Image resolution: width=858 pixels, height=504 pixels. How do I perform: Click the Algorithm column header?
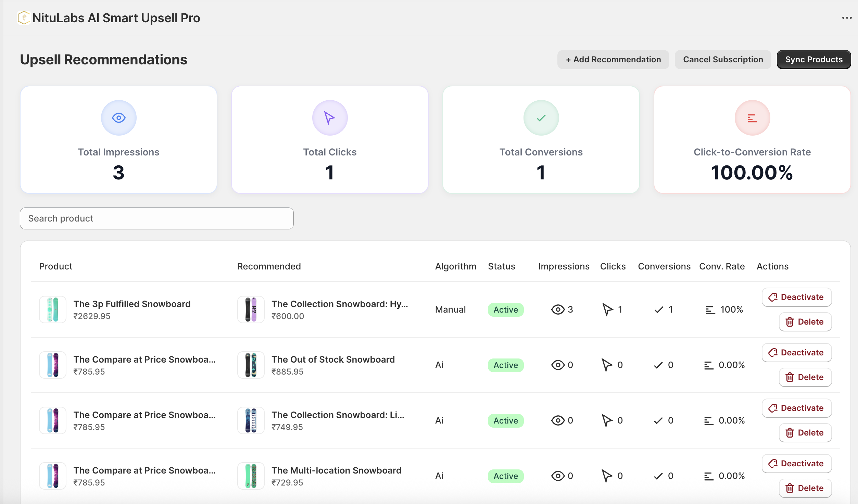point(456,266)
